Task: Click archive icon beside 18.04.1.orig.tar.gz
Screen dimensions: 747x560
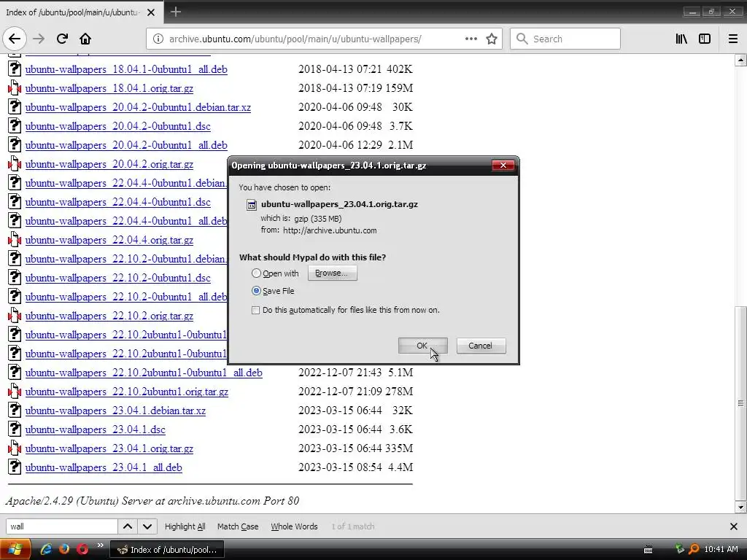Action: 15,88
